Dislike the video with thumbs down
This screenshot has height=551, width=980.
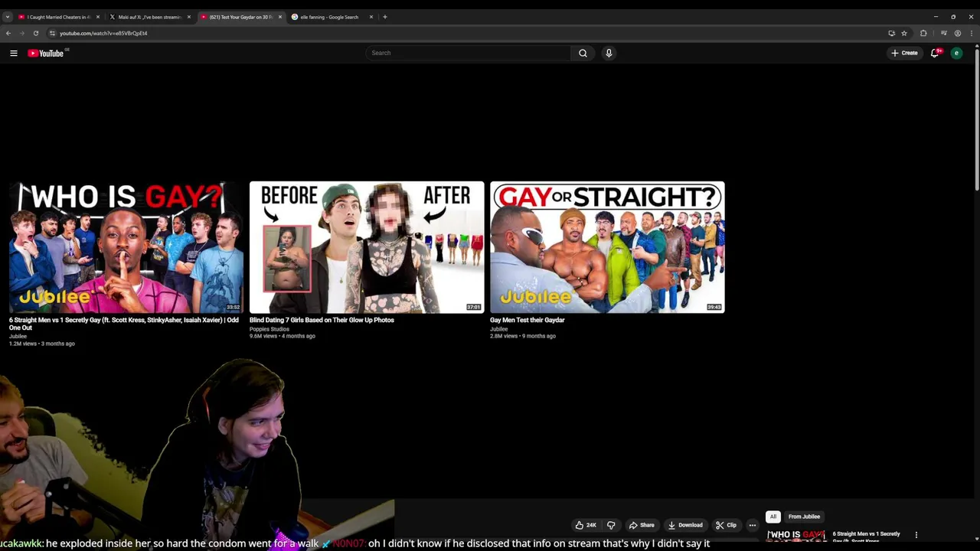pyautogui.click(x=611, y=525)
